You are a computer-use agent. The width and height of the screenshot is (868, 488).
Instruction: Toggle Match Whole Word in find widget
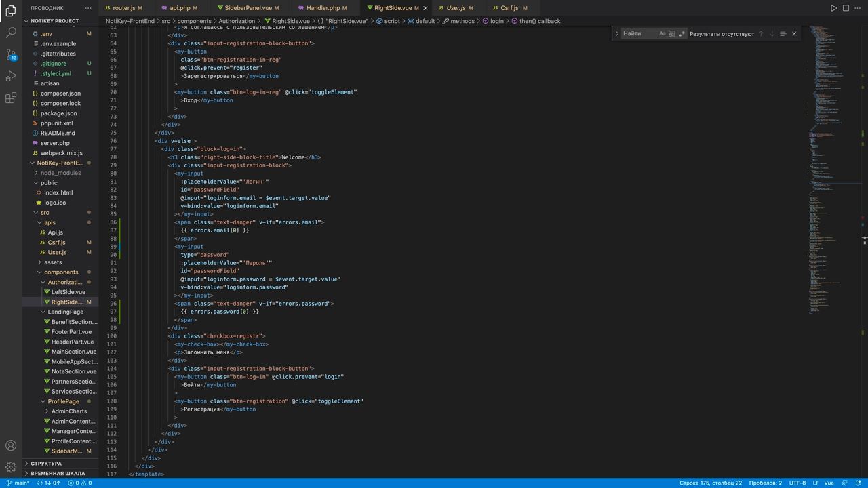tap(672, 33)
